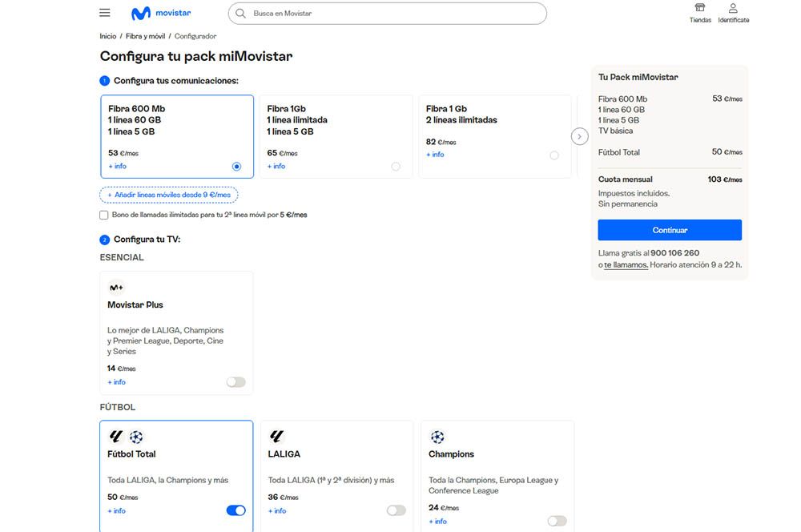Enable the Movistar Plus toggle
801x532 pixels.
click(236, 381)
